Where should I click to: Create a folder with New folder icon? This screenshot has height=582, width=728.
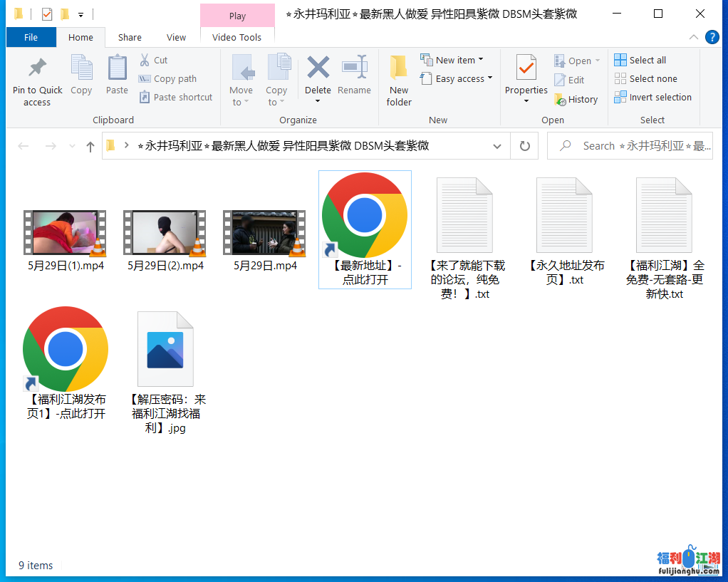click(x=399, y=68)
